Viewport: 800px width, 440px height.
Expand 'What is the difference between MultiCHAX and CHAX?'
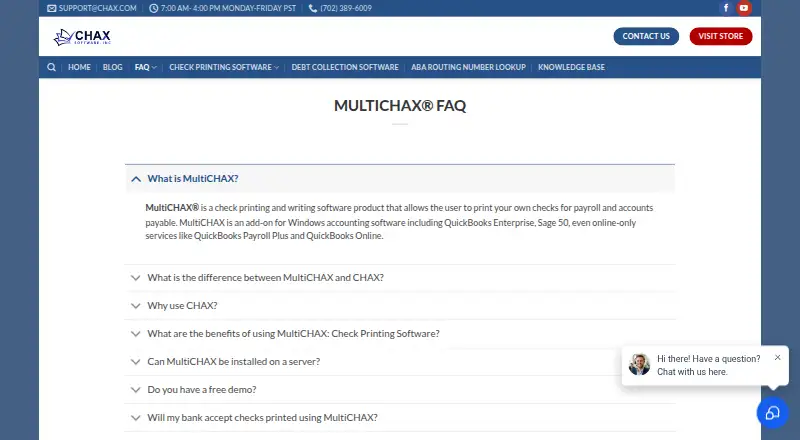400,278
